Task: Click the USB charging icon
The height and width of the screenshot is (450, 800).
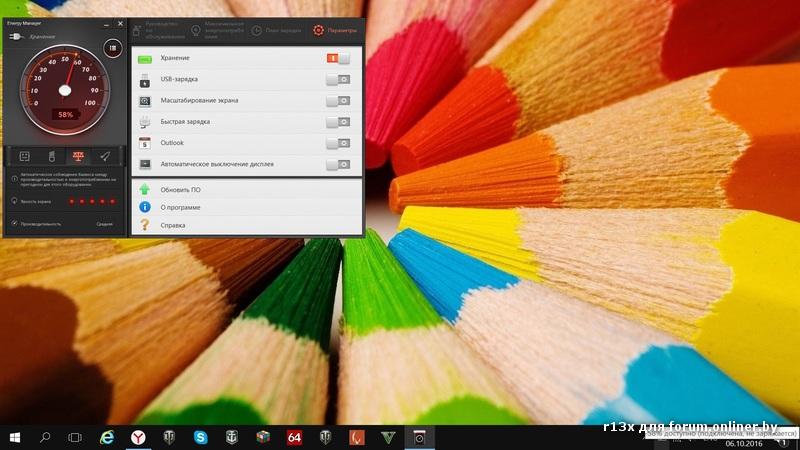Action: [145, 80]
